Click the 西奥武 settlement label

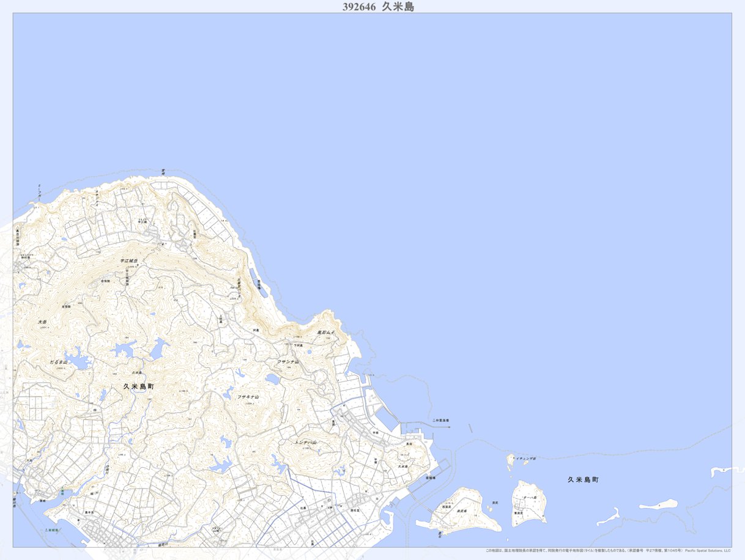click(x=445, y=507)
